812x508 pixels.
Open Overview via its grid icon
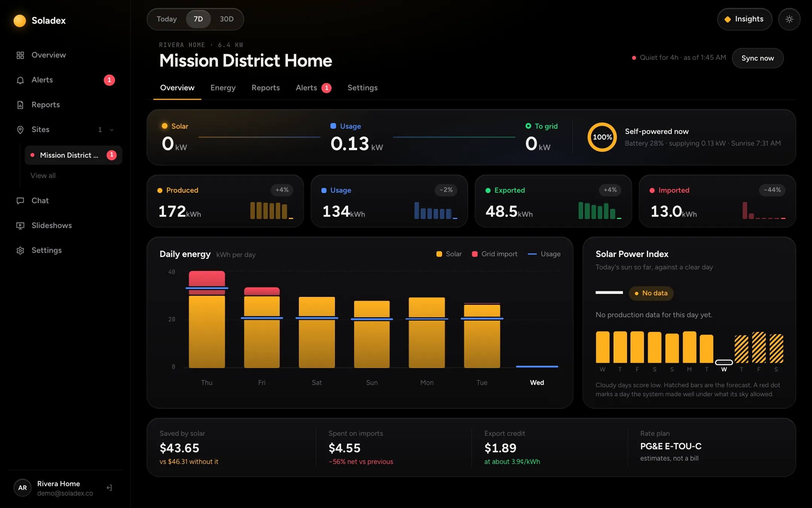coord(20,55)
